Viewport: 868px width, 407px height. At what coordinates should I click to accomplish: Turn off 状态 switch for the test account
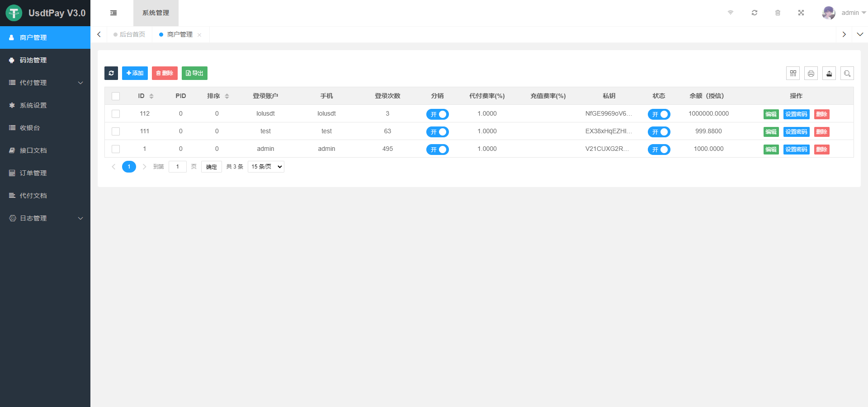(x=659, y=132)
